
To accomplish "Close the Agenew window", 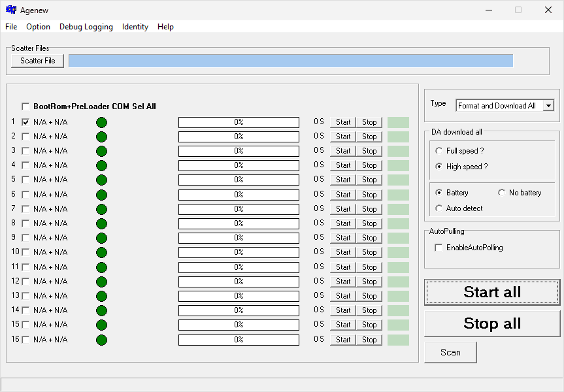I will [548, 10].
